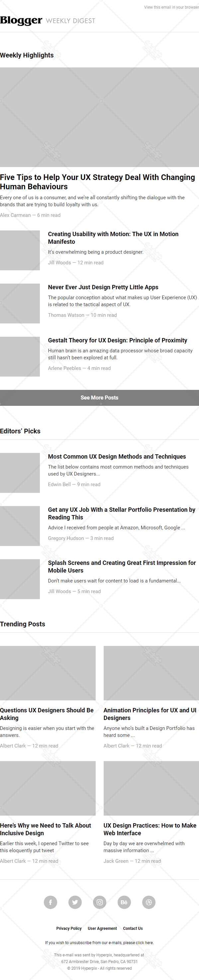199x980 pixels.
Task: Click the Instagram social icon
Action: point(100,902)
